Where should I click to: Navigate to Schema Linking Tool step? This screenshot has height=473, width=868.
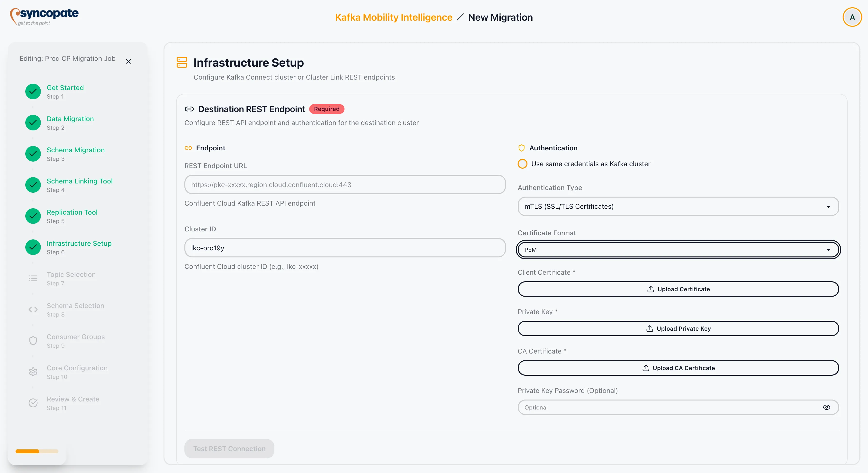tap(80, 181)
